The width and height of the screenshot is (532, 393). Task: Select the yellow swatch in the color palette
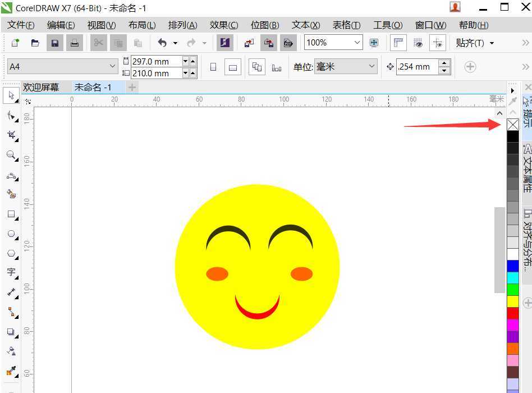[513, 300]
